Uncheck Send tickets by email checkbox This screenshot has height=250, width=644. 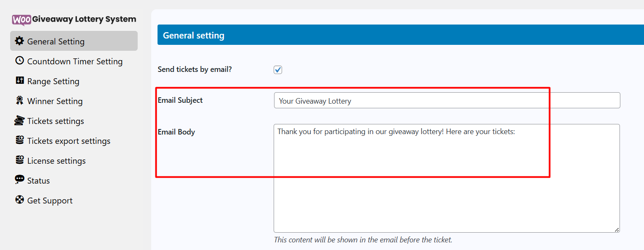[x=278, y=70]
